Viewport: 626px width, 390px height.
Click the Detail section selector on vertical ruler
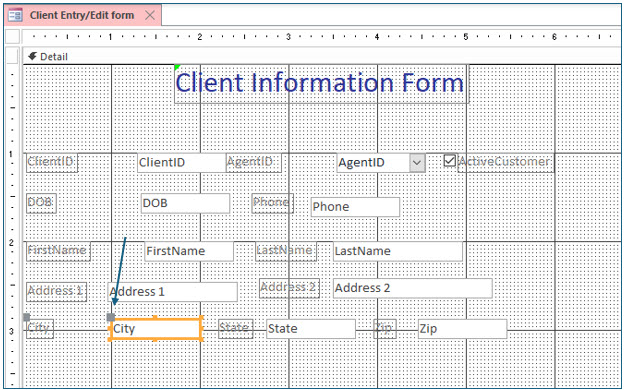tap(12, 56)
